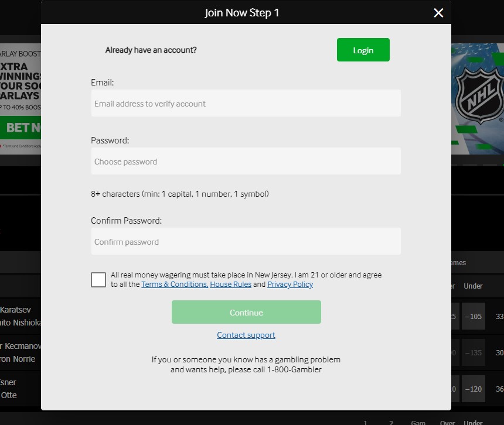Viewport: 504px width, 425px height.
Task: Click the Choose password field
Action: [246, 161]
